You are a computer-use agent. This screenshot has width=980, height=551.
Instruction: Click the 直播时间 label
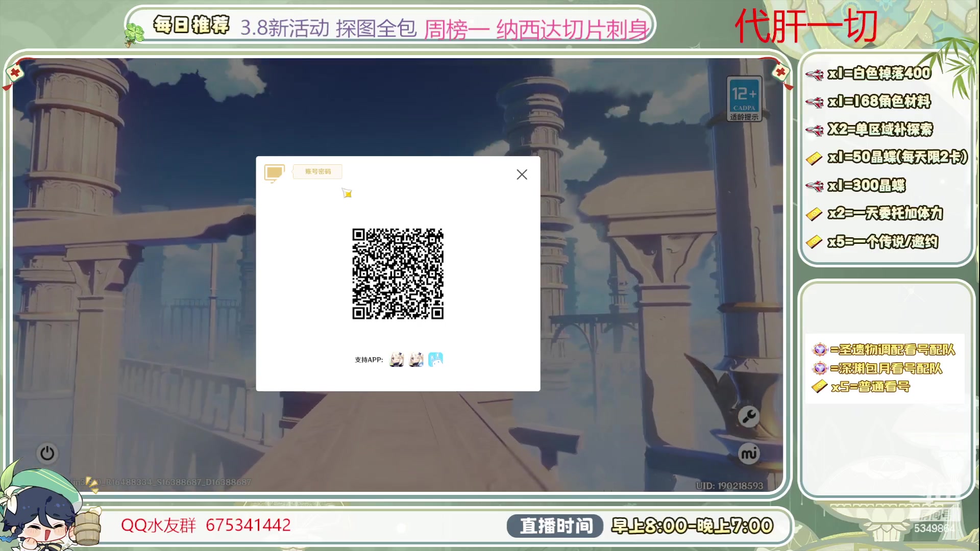pos(556,526)
